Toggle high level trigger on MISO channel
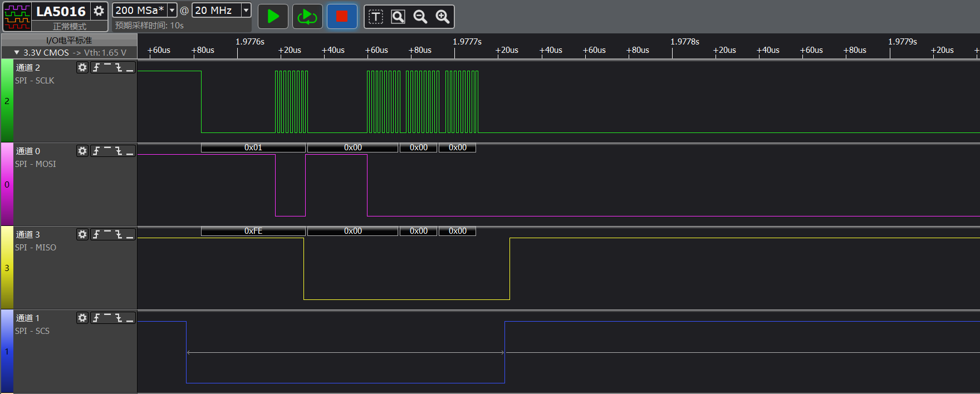The width and height of the screenshot is (980, 394). (107, 234)
